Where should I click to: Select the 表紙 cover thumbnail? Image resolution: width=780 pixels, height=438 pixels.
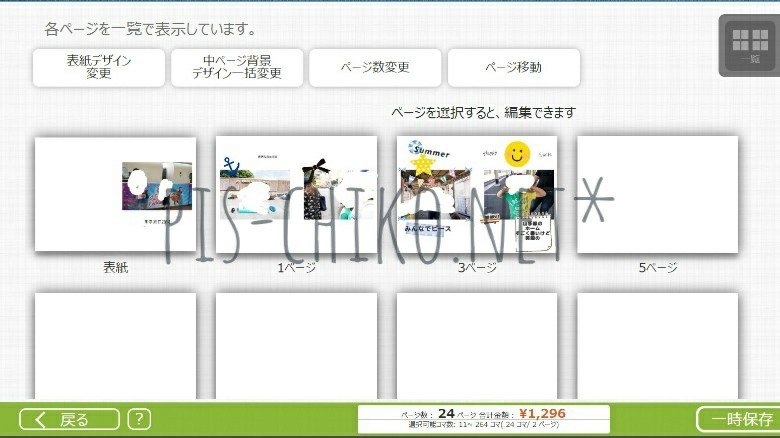[x=115, y=194]
